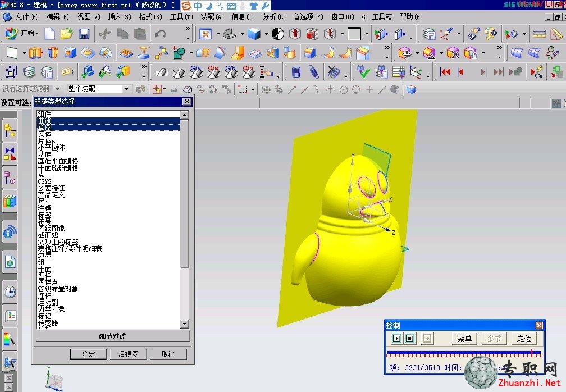Screen dimensions: 566x392
Task: Toggle the Midpoint snap option
Action: (305, 89)
